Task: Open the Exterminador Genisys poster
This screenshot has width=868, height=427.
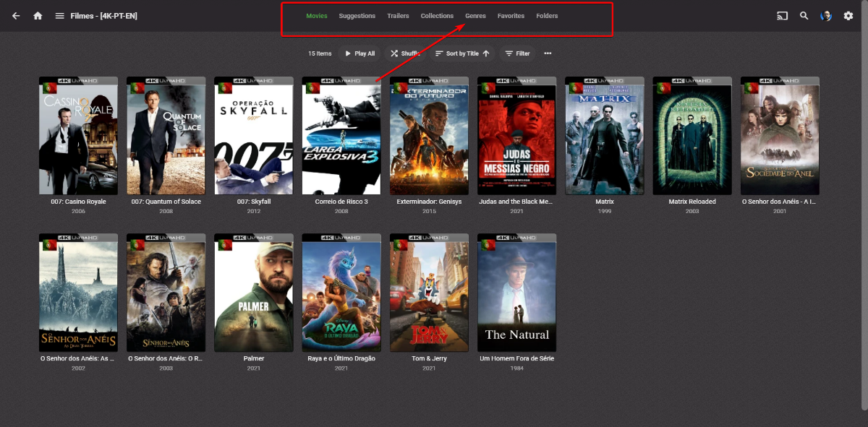Action: 429,136
